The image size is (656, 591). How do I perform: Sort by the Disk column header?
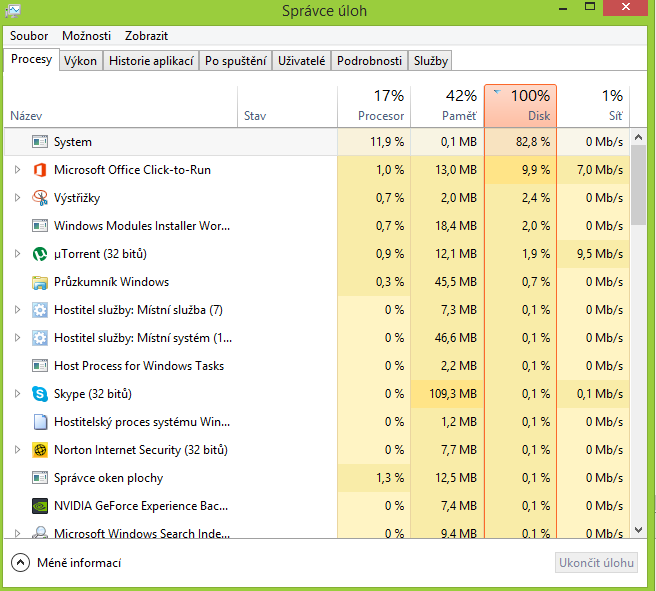520,106
